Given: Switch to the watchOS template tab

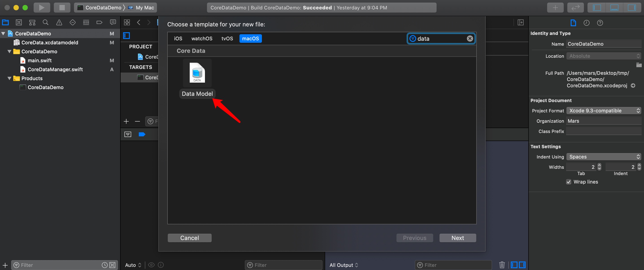Looking at the screenshot, I should 202,39.
